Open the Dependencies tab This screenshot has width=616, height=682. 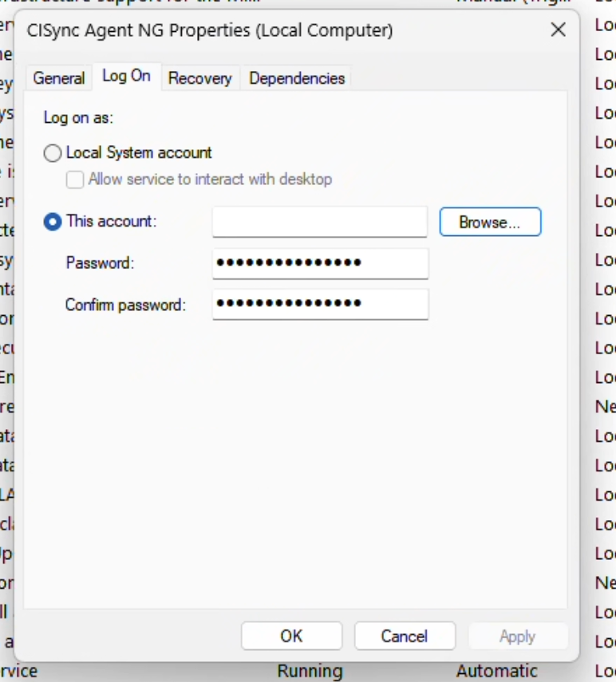pos(297,78)
